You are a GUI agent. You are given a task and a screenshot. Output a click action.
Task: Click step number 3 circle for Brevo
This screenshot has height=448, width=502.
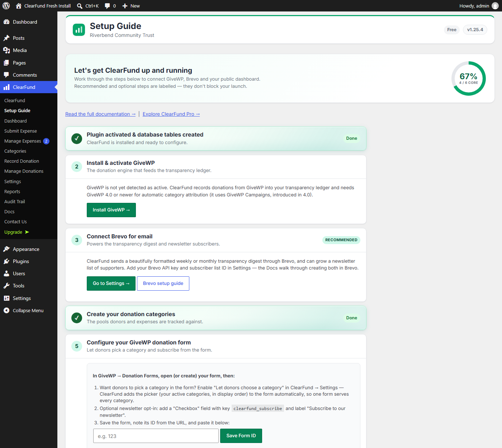tap(77, 240)
